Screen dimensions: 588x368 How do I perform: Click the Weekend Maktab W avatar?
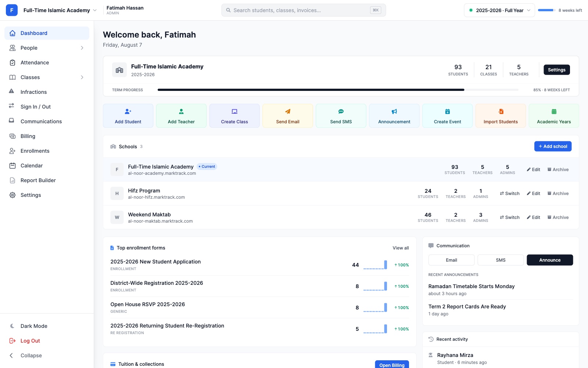click(117, 217)
